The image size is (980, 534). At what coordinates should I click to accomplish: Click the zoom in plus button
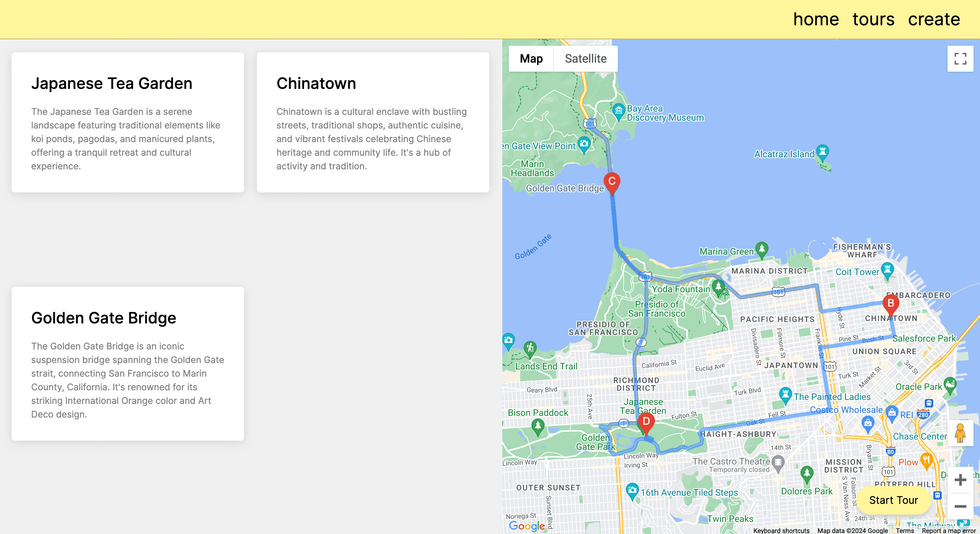pos(960,479)
